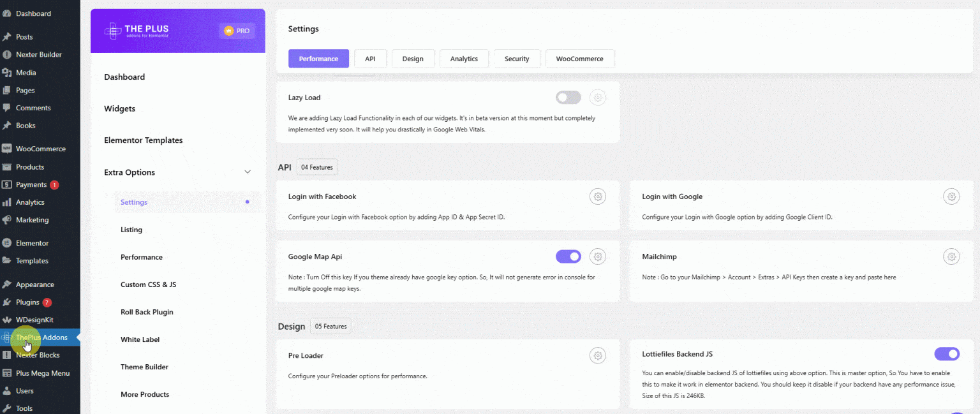Open the Google Map Api gear icon
Viewport: 980px width, 414px height.
[x=598, y=256]
